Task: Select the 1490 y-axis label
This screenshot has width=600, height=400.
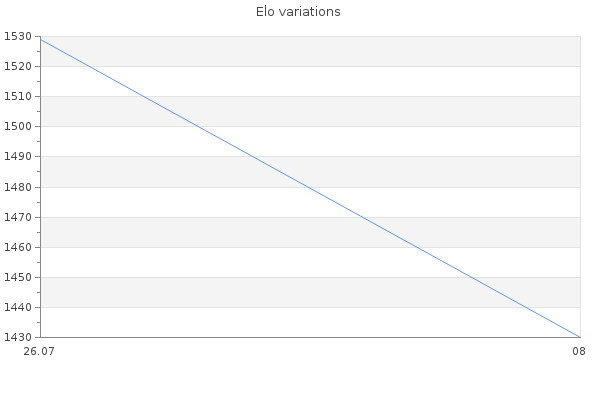Action: coord(18,157)
